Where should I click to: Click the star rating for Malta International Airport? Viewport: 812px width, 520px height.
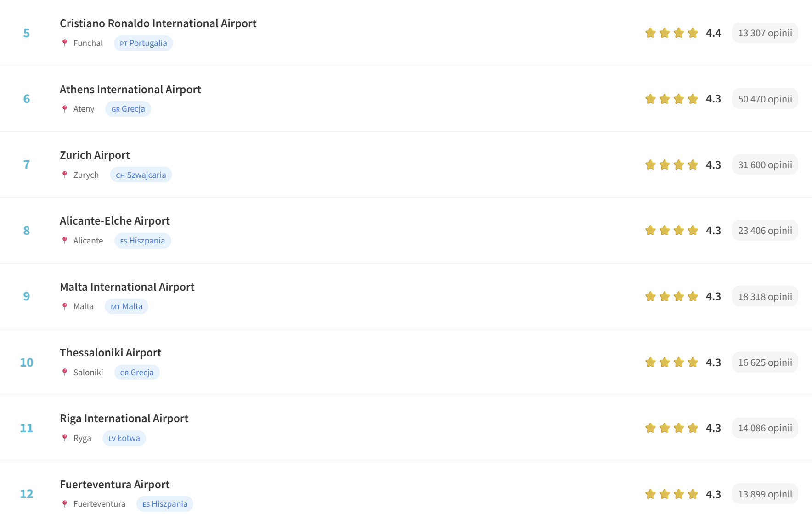[x=671, y=296]
